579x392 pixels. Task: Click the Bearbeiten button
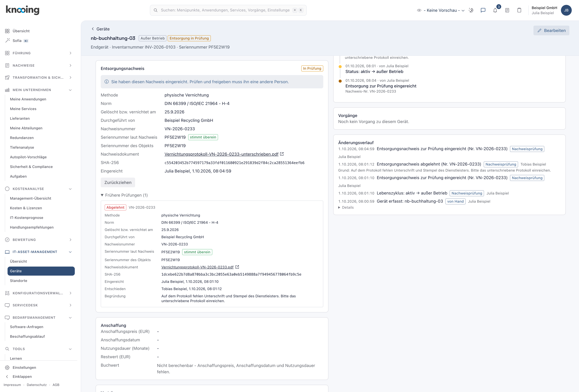point(551,30)
